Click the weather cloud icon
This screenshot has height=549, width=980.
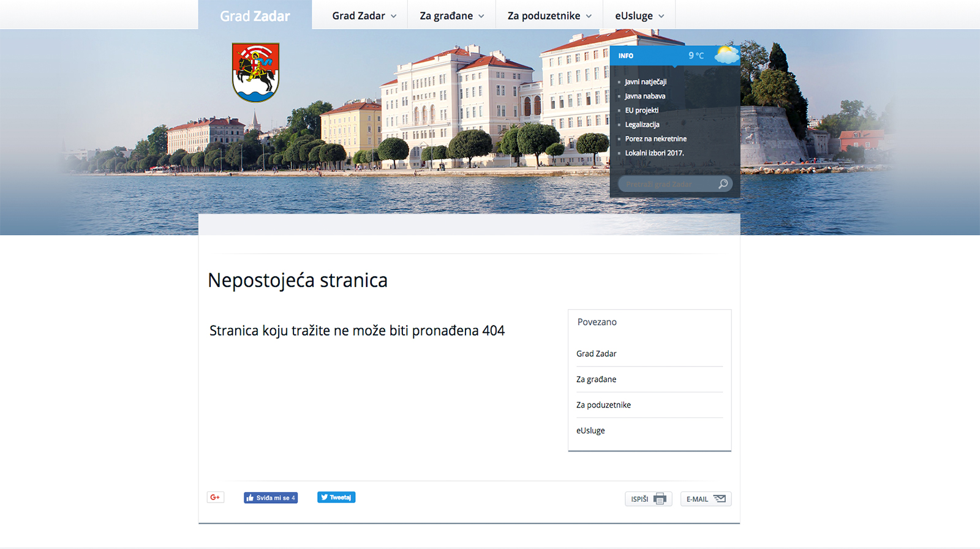[726, 55]
